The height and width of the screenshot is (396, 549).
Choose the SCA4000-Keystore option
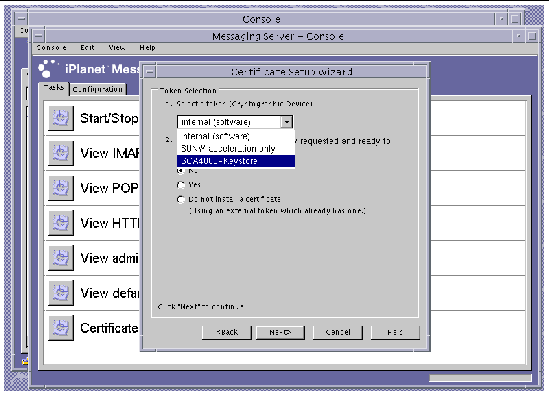(x=236, y=161)
